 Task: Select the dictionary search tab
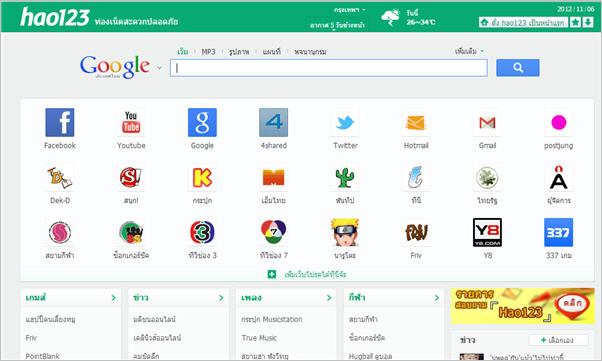(x=310, y=51)
